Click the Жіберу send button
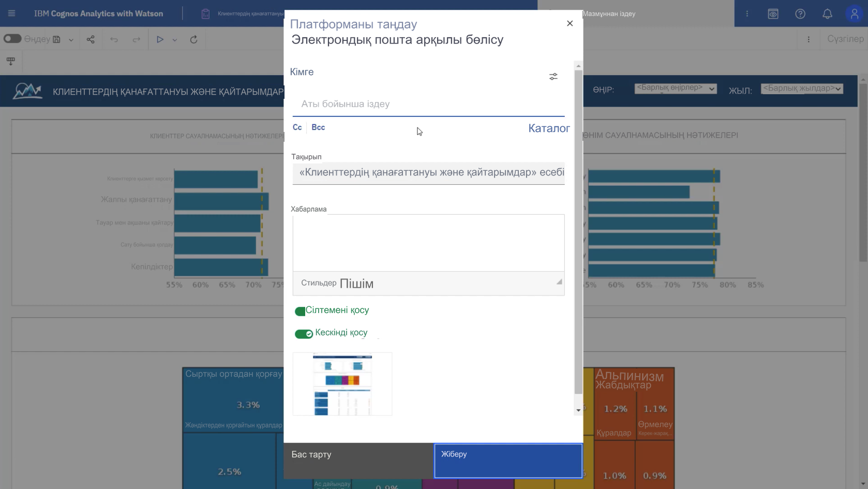 pyautogui.click(x=508, y=461)
